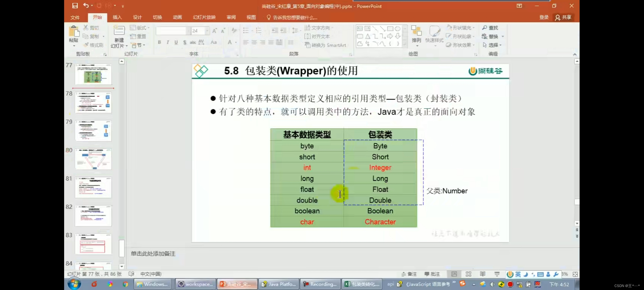Switch to the Slide Show tab

[x=204, y=17]
